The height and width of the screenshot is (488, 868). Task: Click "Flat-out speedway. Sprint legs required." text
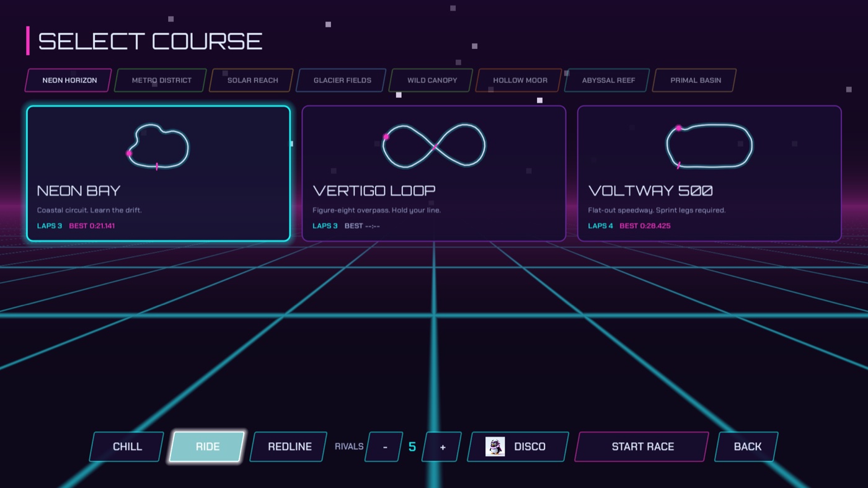point(657,210)
